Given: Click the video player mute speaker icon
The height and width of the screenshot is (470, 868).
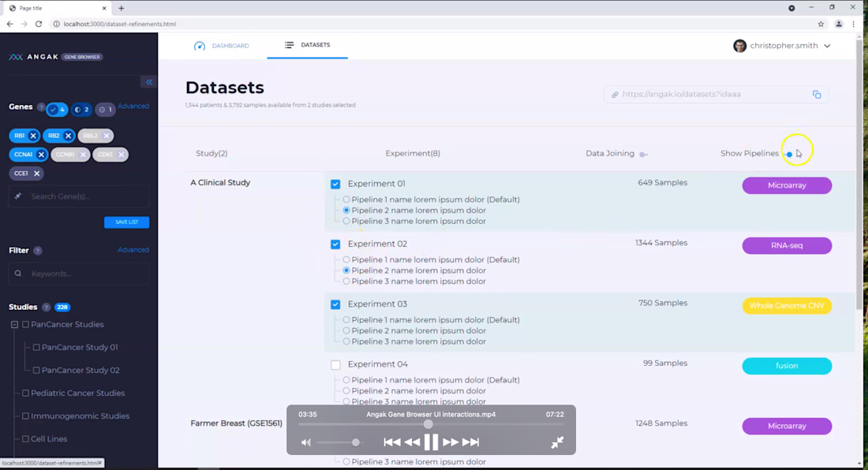Looking at the screenshot, I should coord(306,442).
